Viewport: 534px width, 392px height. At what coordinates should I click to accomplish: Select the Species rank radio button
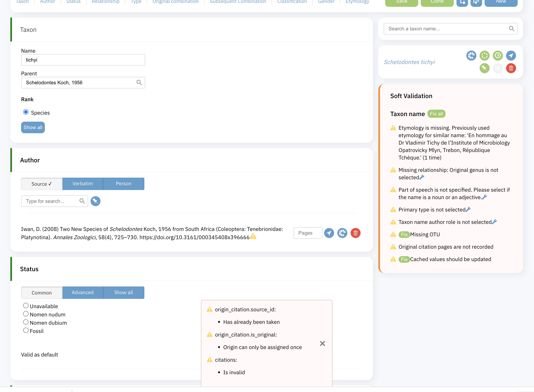pos(26,112)
